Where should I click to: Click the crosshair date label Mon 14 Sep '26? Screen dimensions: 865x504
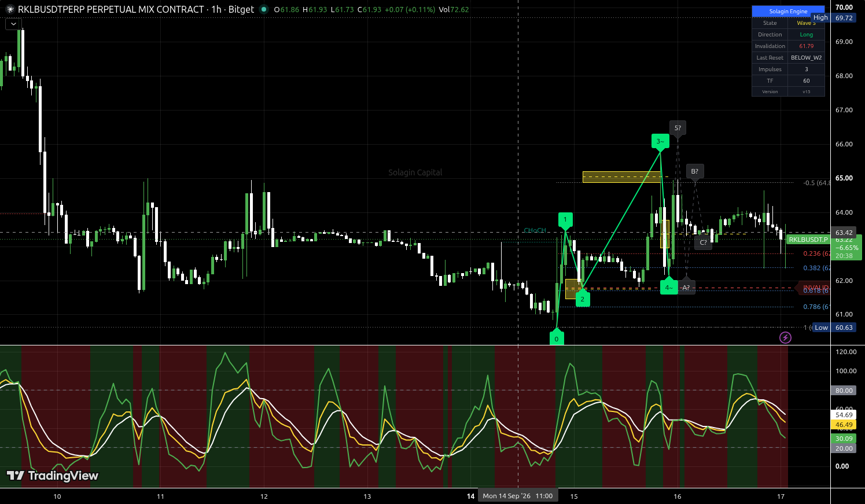(x=518, y=496)
